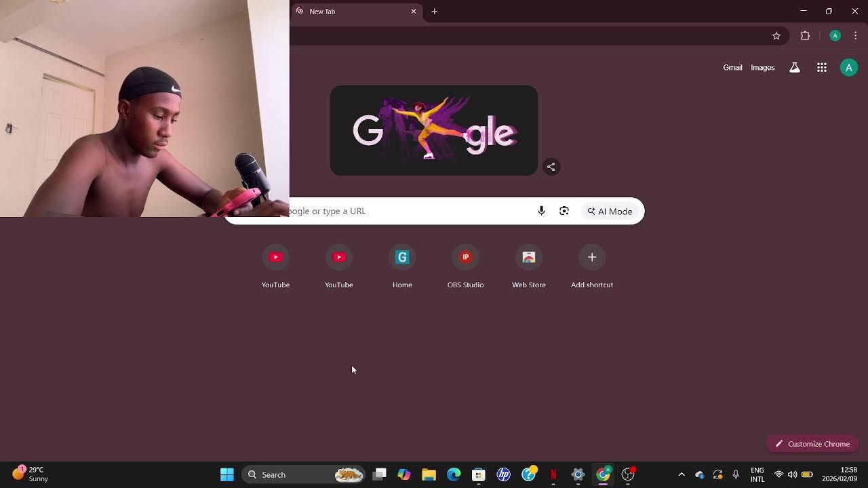868x488 pixels.
Task: Open the battery status icon
Action: point(807,474)
